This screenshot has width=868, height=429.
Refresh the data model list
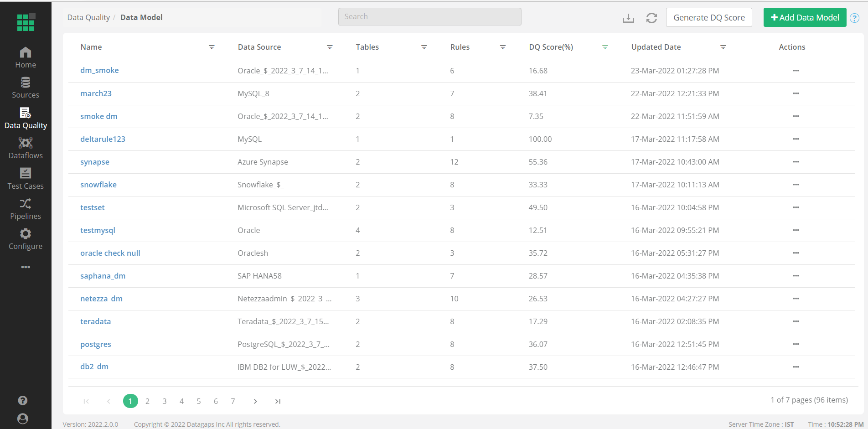[x=651, y=17]
